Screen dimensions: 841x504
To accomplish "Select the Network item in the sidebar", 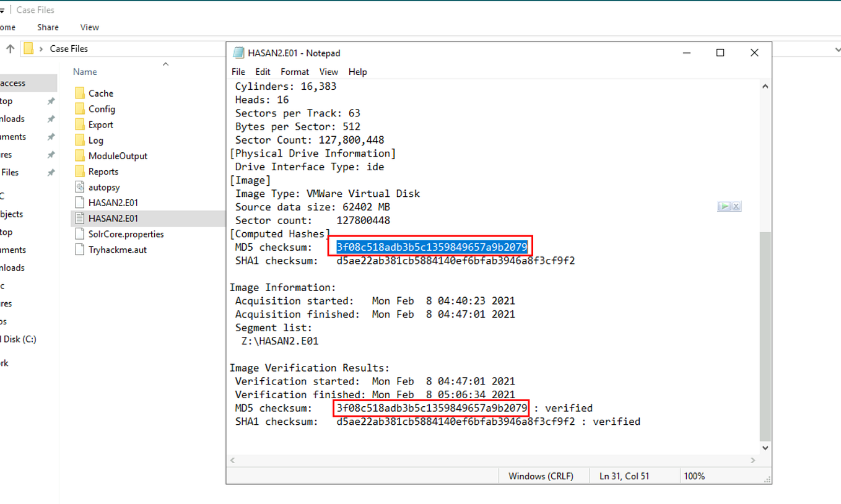I will (x=14, y=363).
